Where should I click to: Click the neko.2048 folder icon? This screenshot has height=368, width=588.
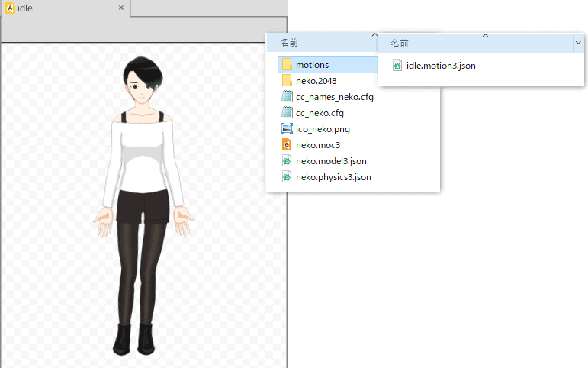pos(287,81)
